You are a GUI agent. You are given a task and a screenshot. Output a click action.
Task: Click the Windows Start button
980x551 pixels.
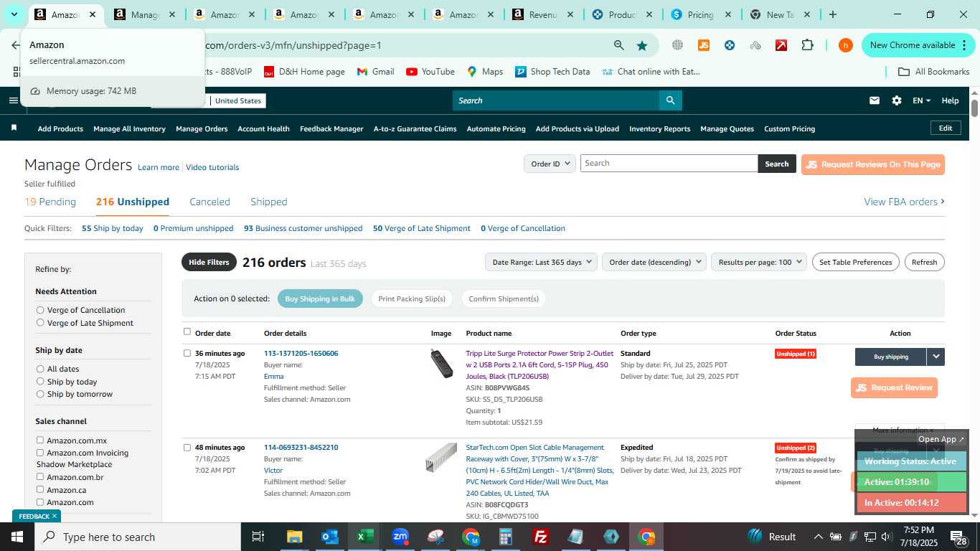coord(17,537)
